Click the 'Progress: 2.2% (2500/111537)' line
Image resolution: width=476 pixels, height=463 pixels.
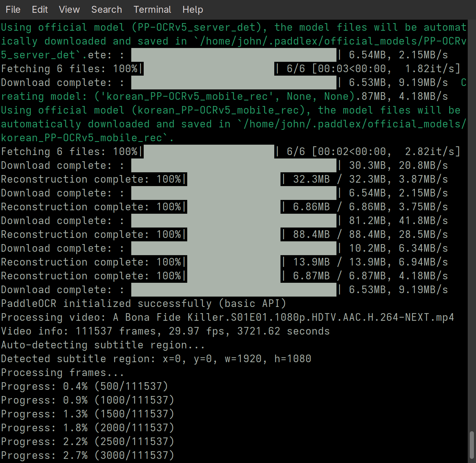tap(88, 442)
